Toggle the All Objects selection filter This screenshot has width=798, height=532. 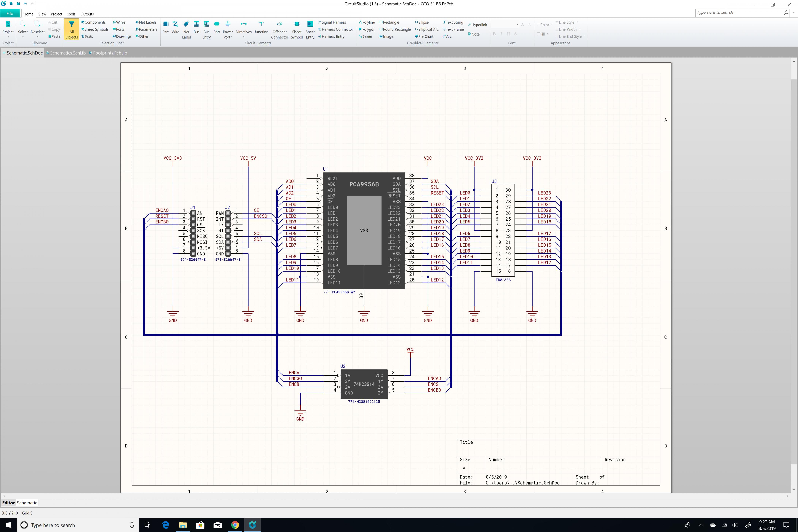pos(72,29)
